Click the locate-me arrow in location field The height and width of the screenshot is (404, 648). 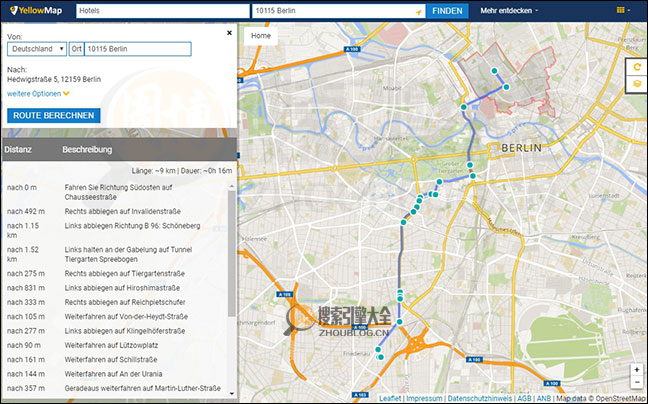[417, 11]
